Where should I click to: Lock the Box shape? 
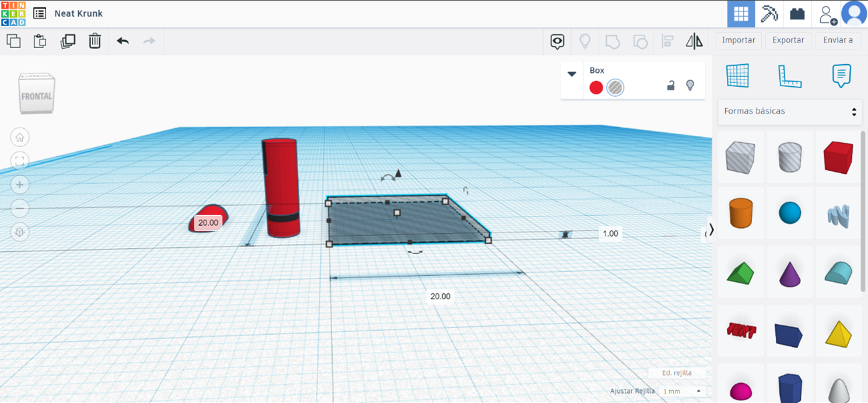tap(670, 86)
